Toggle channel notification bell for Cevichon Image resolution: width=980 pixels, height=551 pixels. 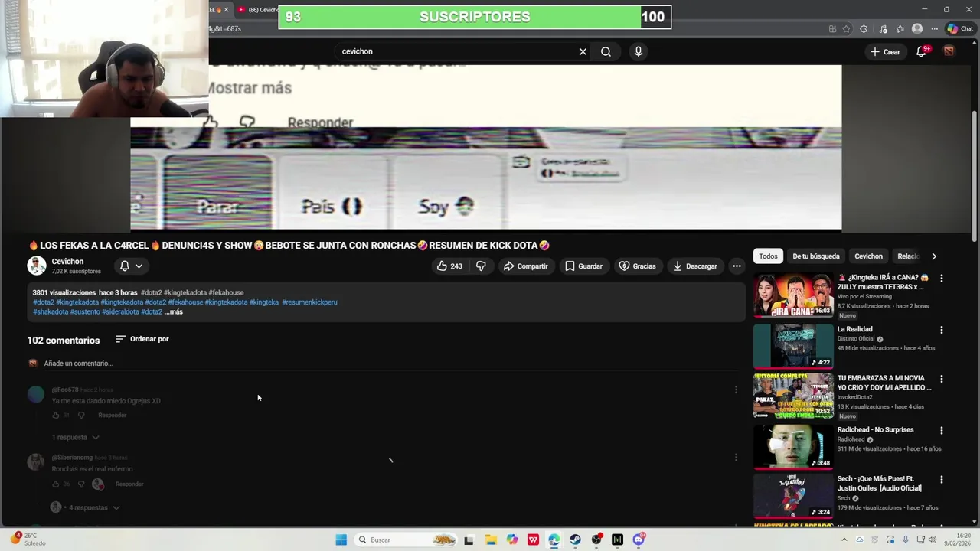125,266
